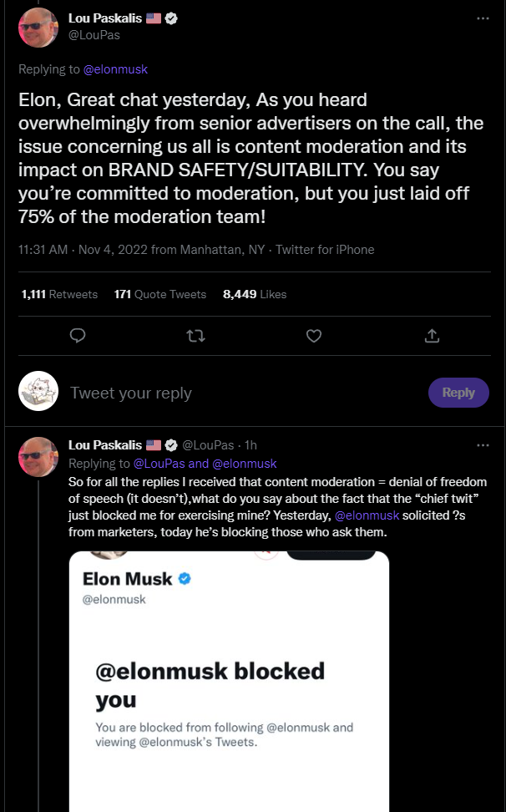Click the 1h timestamp on the reply tweet

(x=250, y=445)
